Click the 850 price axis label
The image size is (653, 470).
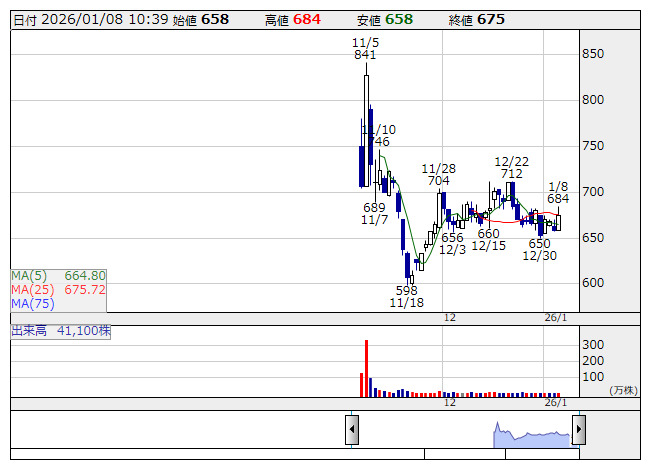[593, 54]
